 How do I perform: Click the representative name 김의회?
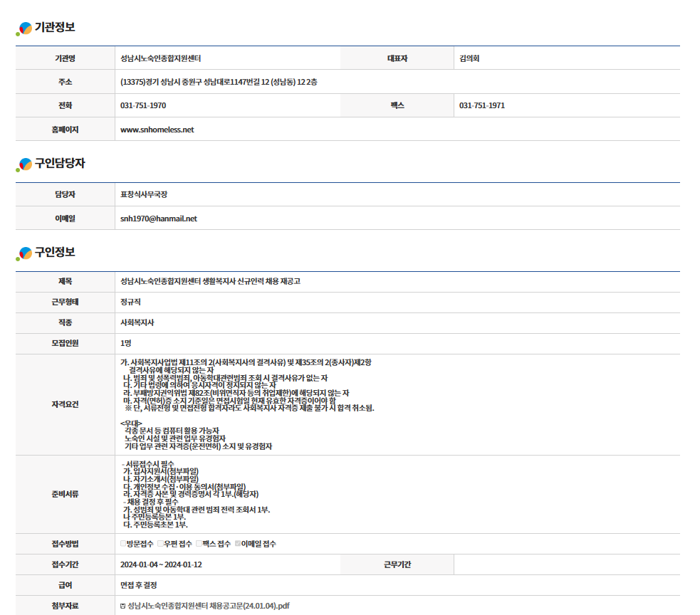point(469,58)
